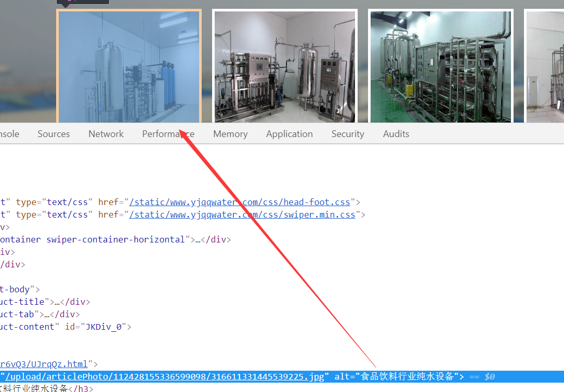Select the Audits tab
Screen dimensions: 564x392
coord(396,134)
